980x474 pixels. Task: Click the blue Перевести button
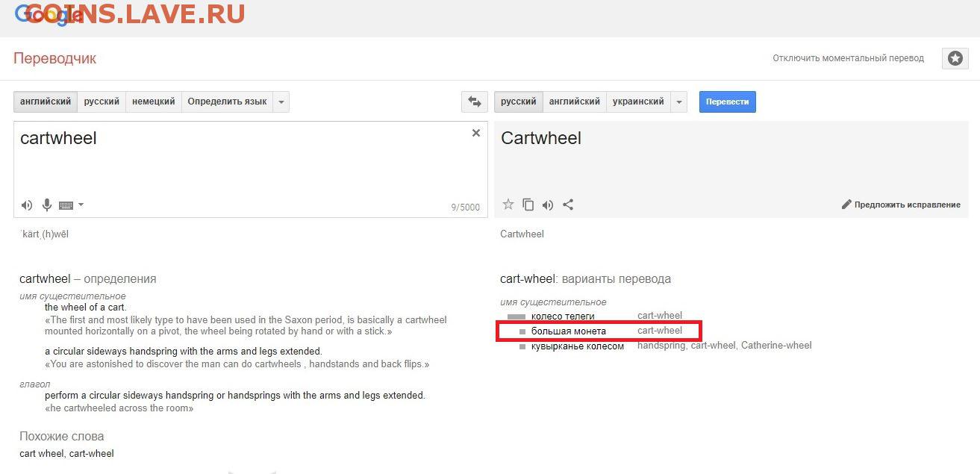[727, 102]
